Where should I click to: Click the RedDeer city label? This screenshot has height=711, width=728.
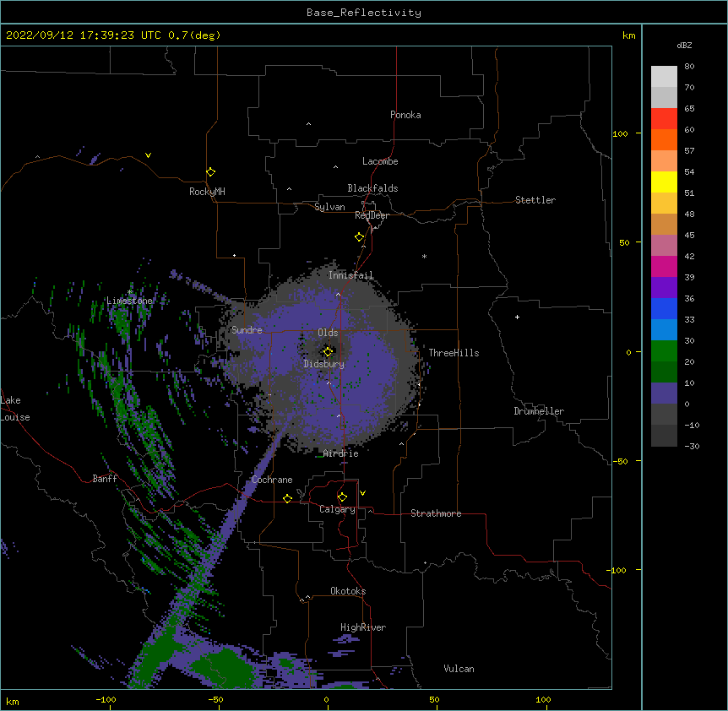tap(372, 215)
